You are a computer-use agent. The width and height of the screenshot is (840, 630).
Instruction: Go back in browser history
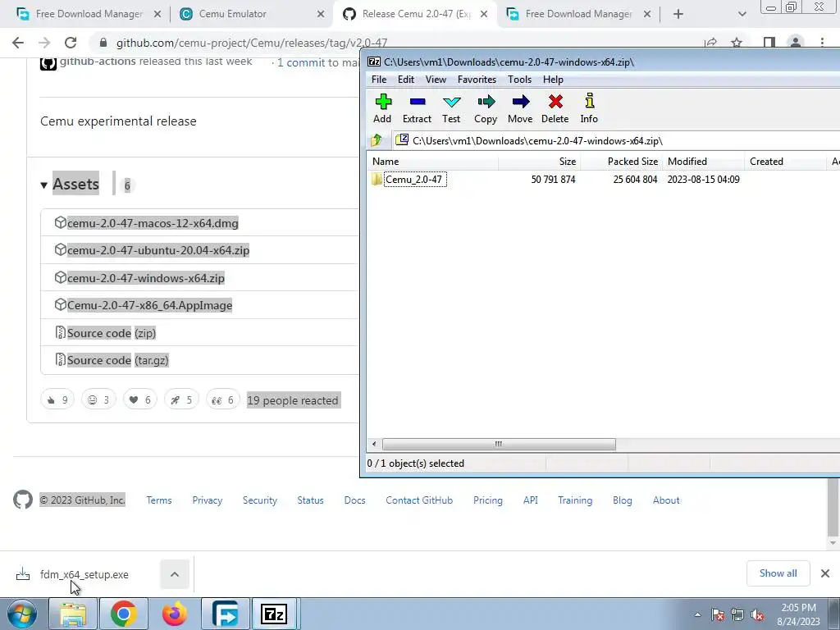point(18,43)
